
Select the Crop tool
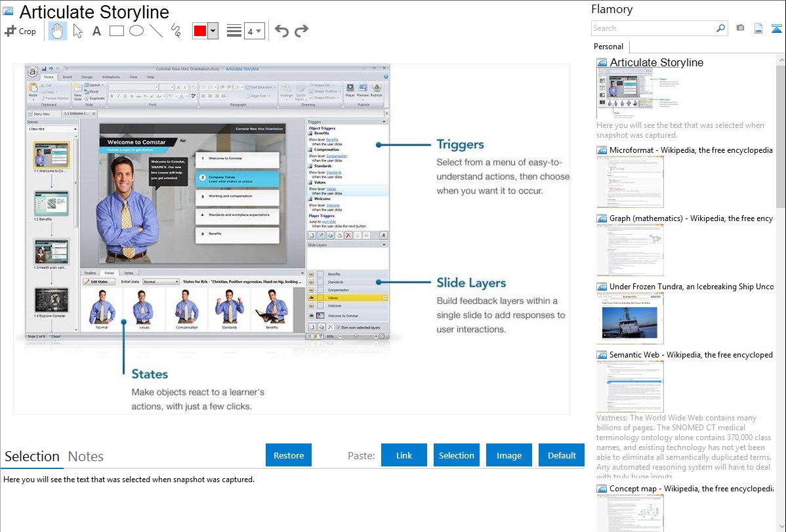point(20,31)
